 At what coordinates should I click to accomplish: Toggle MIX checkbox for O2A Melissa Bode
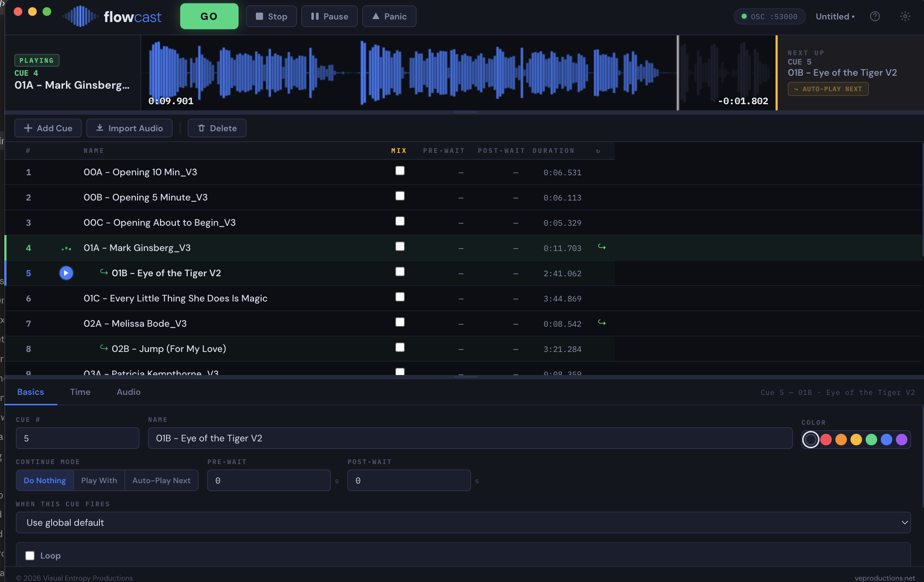(x=400, y=322)
